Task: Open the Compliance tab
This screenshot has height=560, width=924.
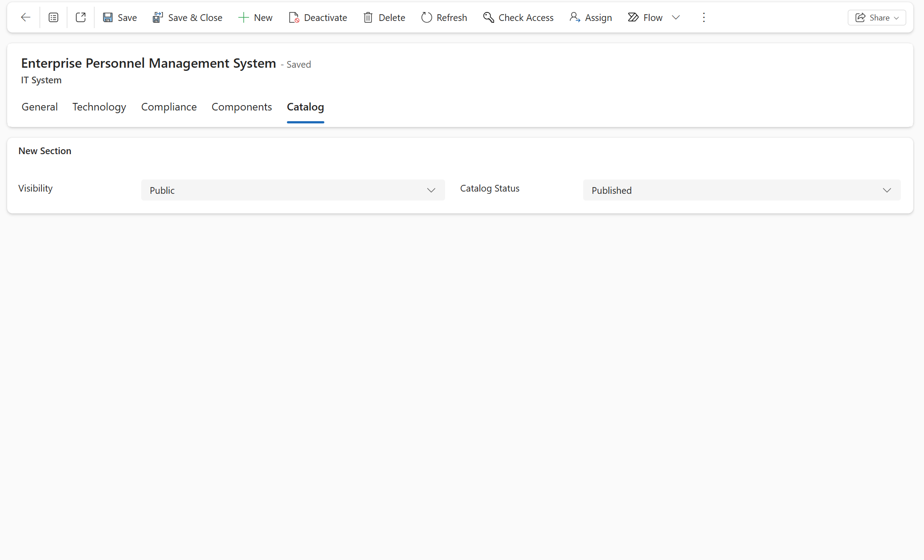Action: click(169, 107)
